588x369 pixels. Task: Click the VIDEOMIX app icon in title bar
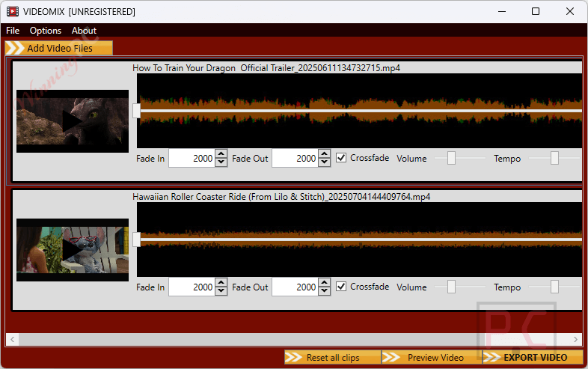coord(13,11)
